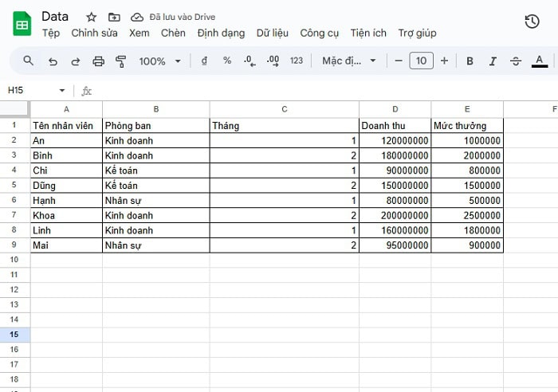This screenshot has height=392, width=558.
Task: Click the search magnifier icon in toolbar
Action: click(29, 61)
